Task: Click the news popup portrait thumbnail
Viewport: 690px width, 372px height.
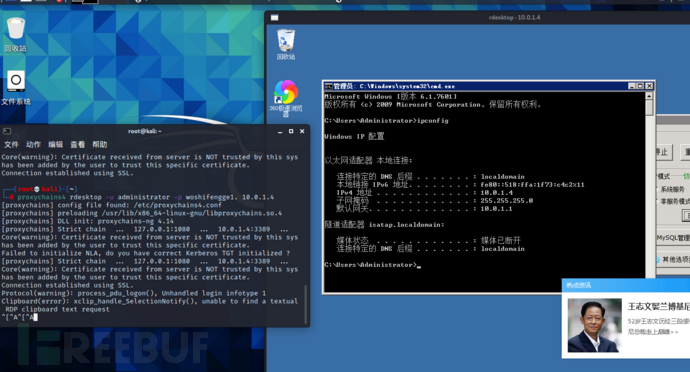Action: 595,325
